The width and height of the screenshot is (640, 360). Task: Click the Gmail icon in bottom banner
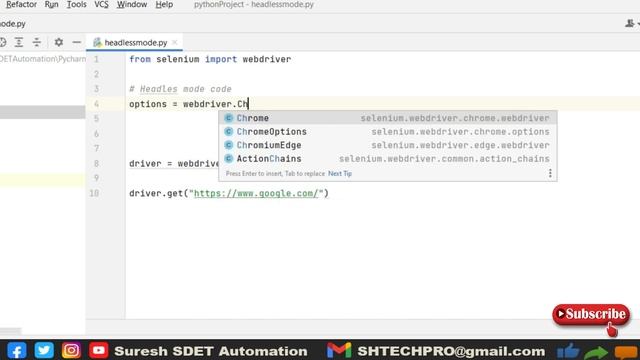(339, 351)
